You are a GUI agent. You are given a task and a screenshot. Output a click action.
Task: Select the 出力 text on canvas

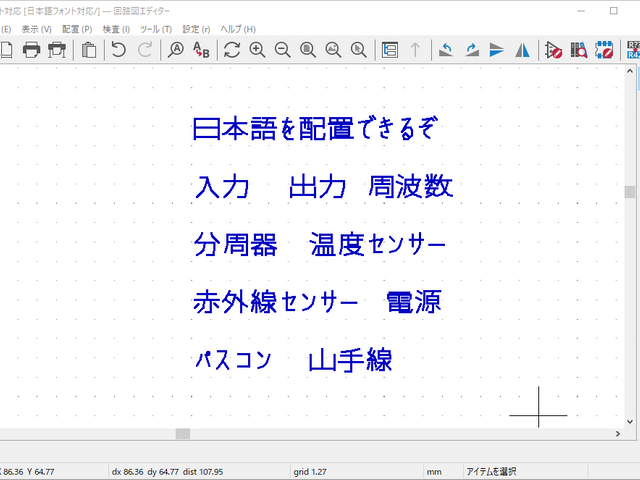pos(318,187)
